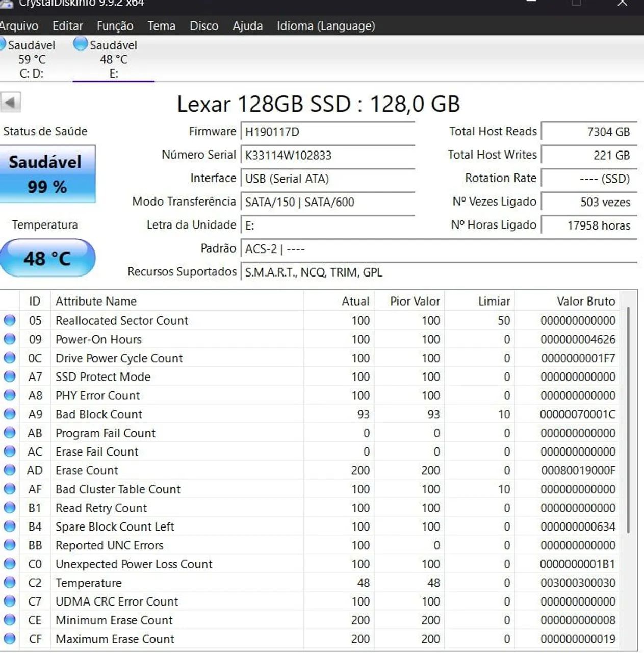Screen dimensions: 644x653
Task: Click the Padrão field ACS-2
Action: (x=439, y=249)
